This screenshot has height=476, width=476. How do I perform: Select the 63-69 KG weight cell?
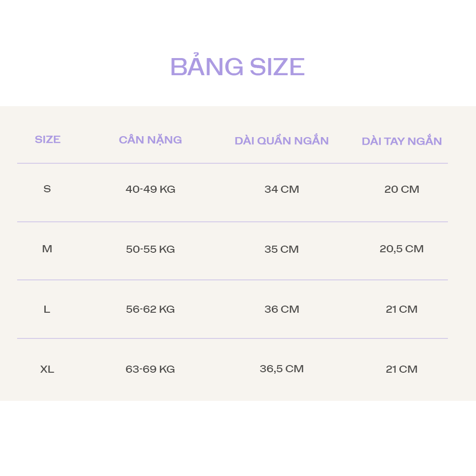(x=150, y=369)
